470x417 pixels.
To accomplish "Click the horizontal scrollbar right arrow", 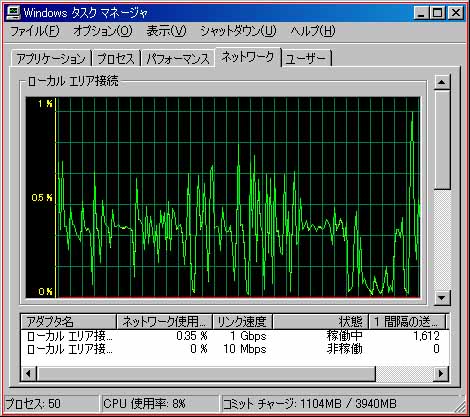I will tap(441, 373).
